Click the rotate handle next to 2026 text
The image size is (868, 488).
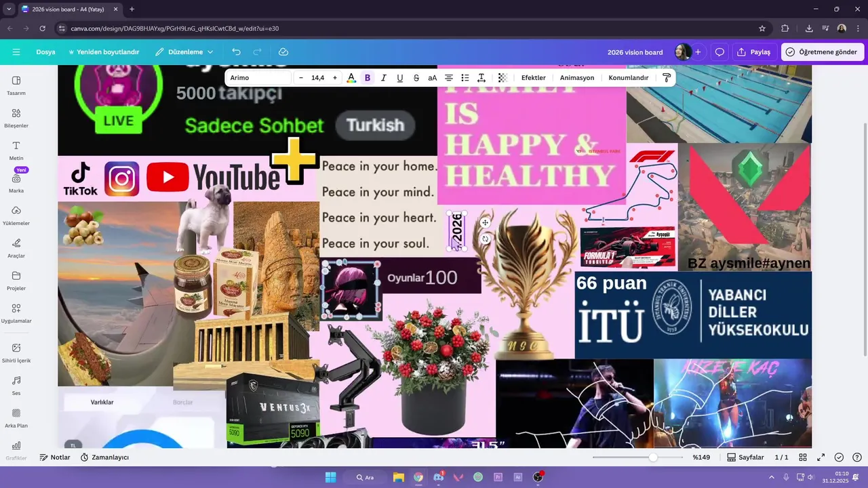485,239
